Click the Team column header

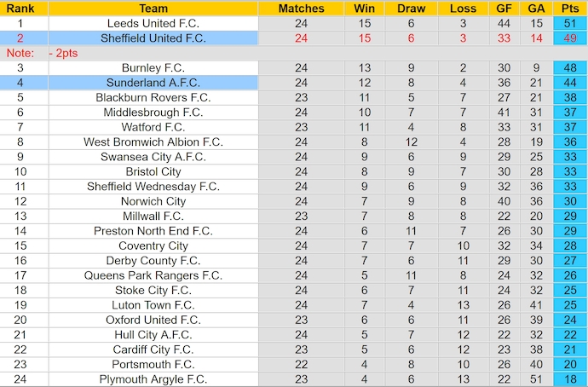click(153, 9)
